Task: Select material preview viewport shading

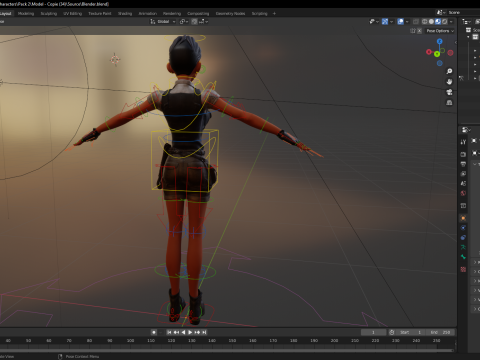Action: pyautogui.click(x=438, y=22)
